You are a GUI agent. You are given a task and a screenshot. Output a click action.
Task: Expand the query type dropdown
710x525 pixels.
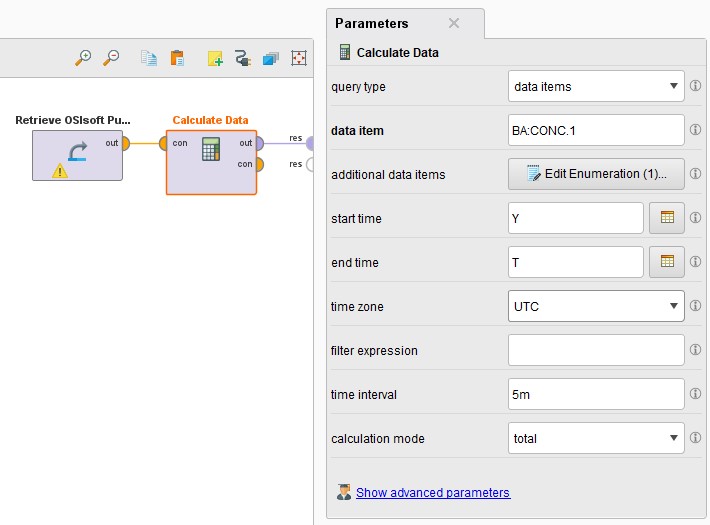[x=596, y=86]
